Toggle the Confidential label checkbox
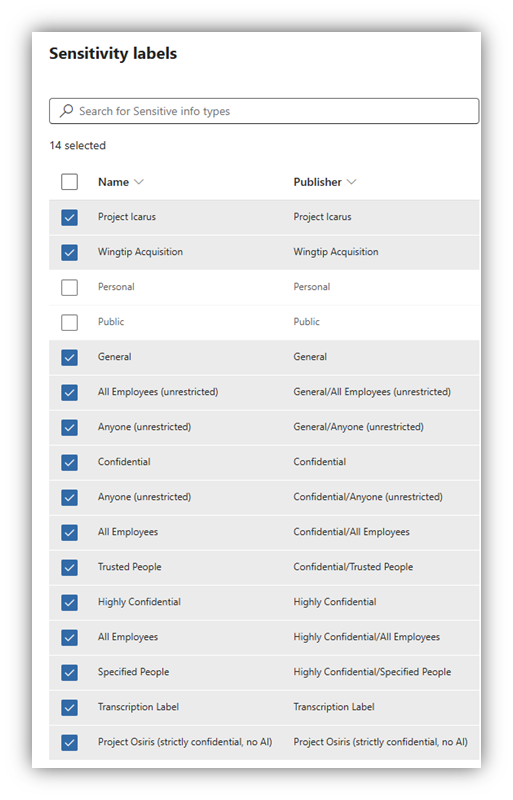 point(69,462)
